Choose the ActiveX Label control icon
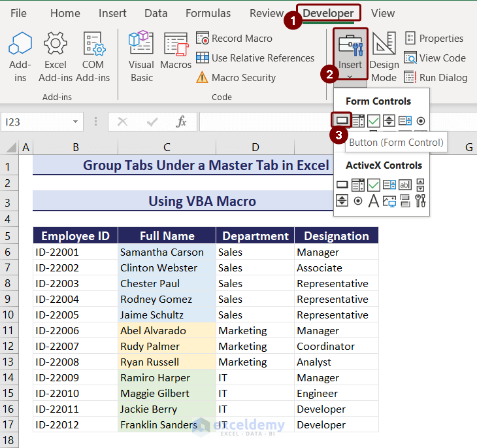 click(373, 201)
